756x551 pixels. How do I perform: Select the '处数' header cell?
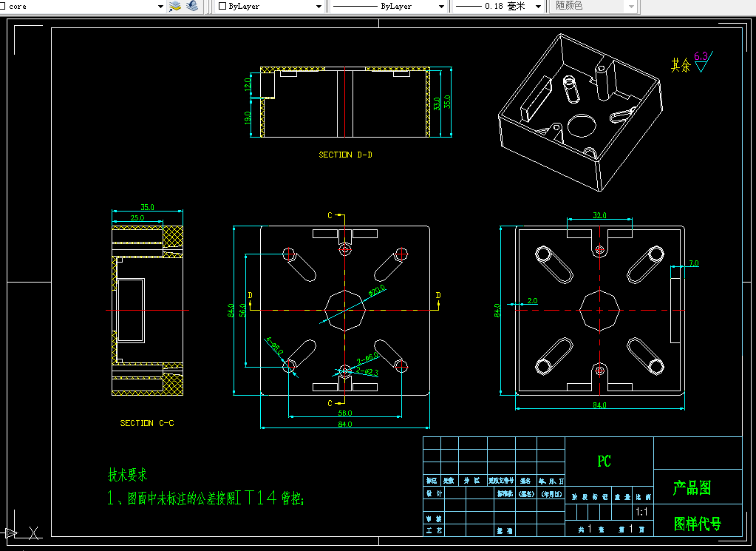(449, 481)
